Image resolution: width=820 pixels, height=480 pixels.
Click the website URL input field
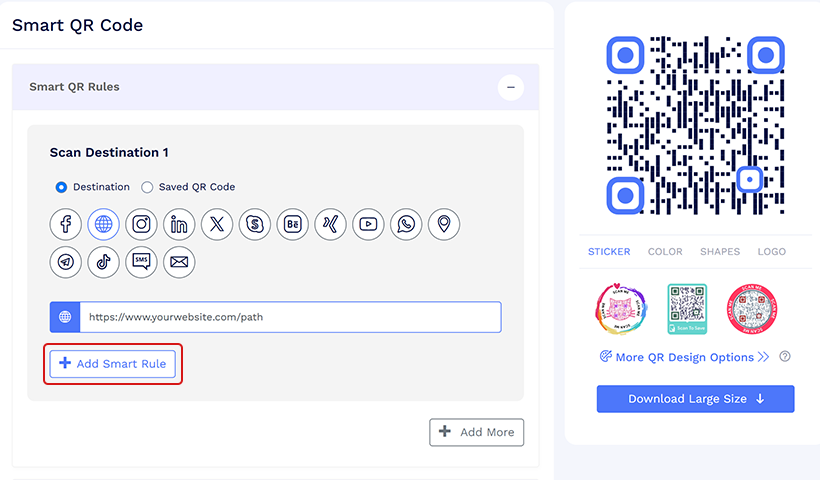(x=290, y=317)
